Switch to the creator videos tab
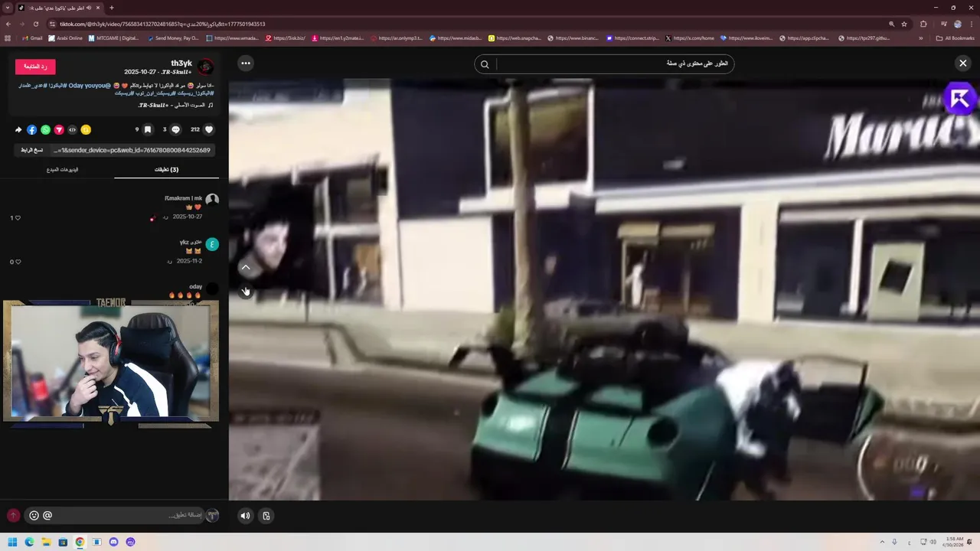Image resolution: width=980 pixels, height=551 pixels. pos(62,169)
